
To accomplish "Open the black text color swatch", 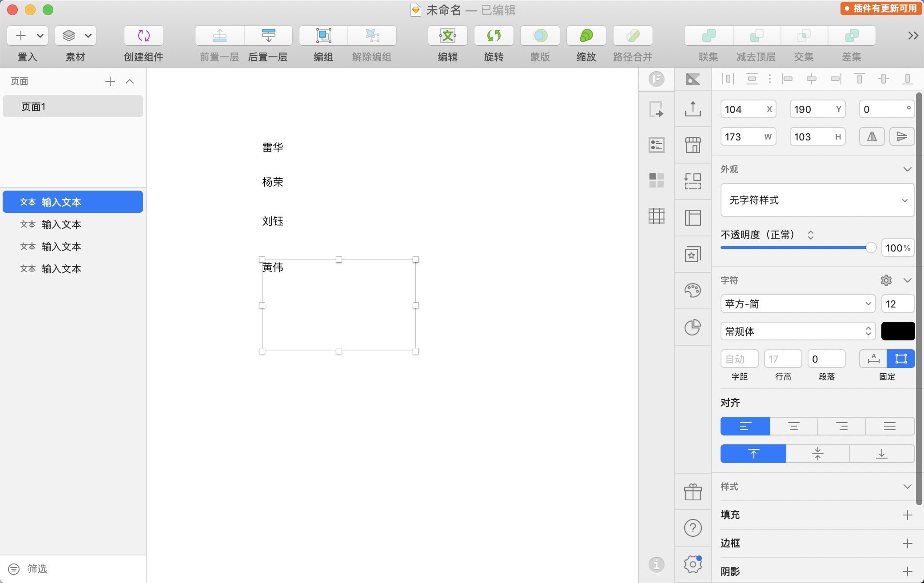I will click(x=898, y=331).
